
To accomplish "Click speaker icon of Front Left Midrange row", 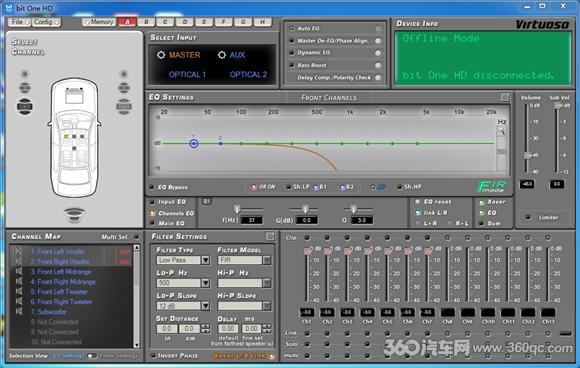I will pyautogui.click(x=19, y=271).
